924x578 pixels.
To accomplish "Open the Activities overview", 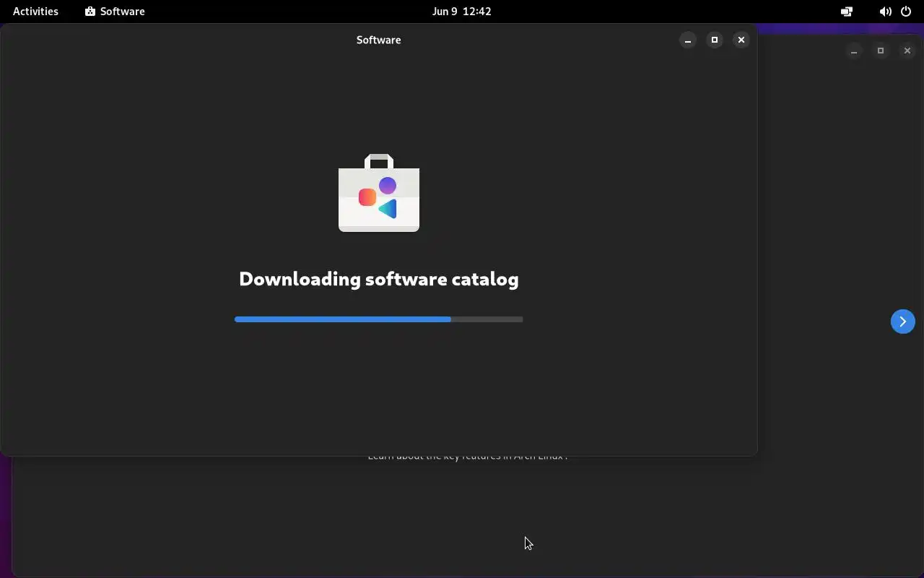I will (35, 12).
